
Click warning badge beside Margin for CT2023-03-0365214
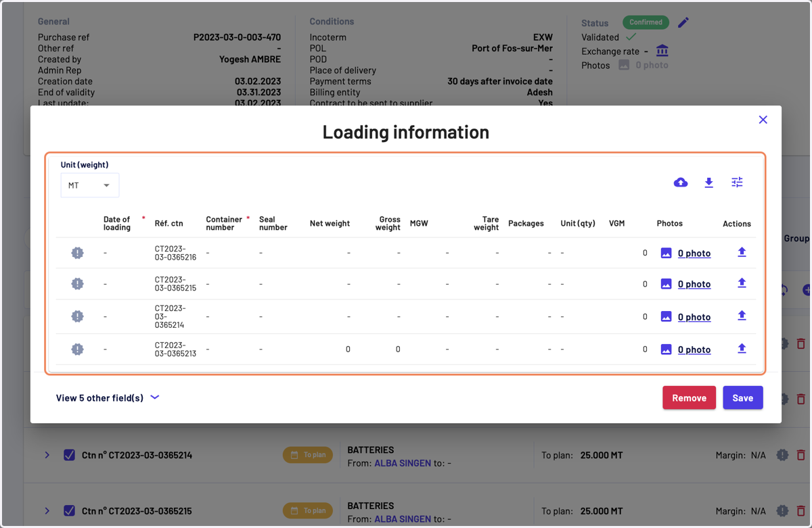click(x=782, y=455)
